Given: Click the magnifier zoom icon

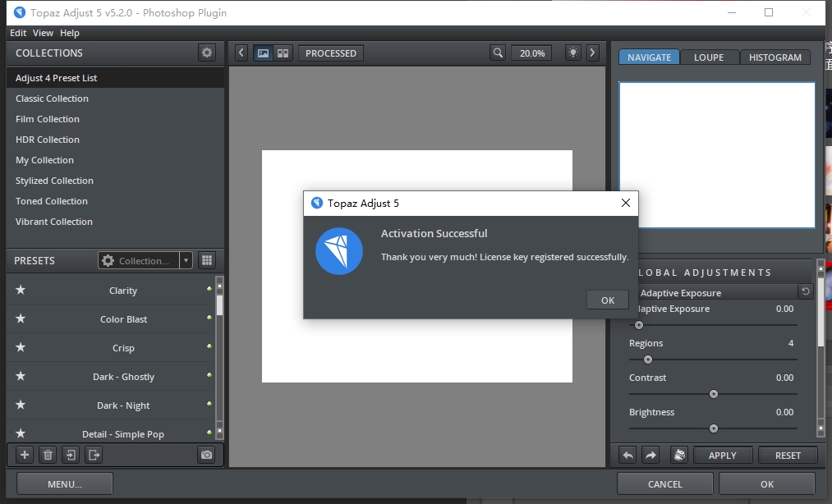Looking at the screenshot, I should pos(498,53).
